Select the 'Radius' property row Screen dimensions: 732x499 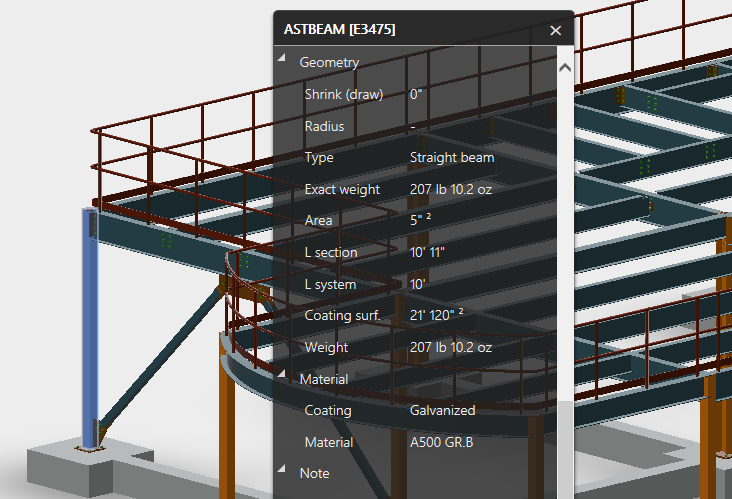(415, 126)
